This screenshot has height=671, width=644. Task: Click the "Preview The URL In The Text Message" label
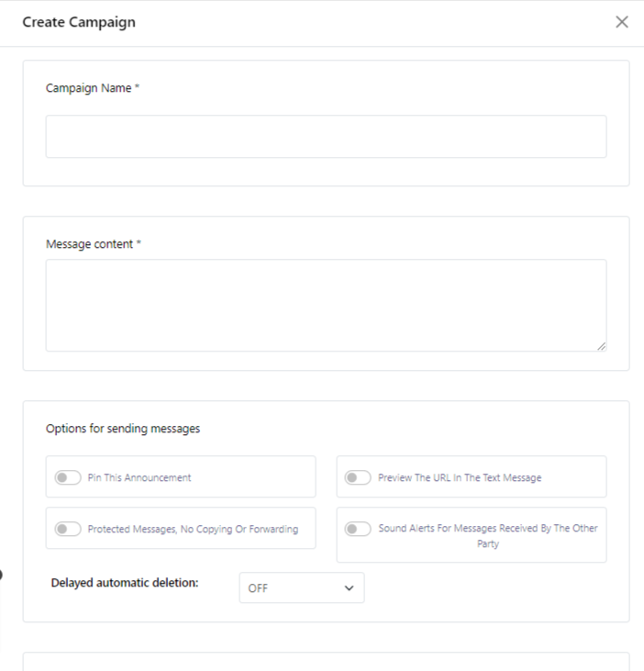[x=460, y=477]
